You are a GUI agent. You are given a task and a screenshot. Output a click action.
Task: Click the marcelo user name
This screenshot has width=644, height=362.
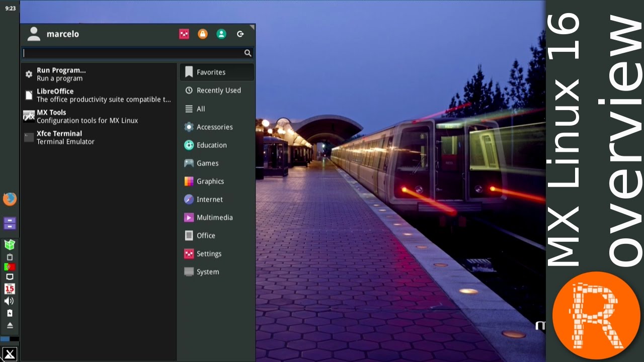pos(63,34)
